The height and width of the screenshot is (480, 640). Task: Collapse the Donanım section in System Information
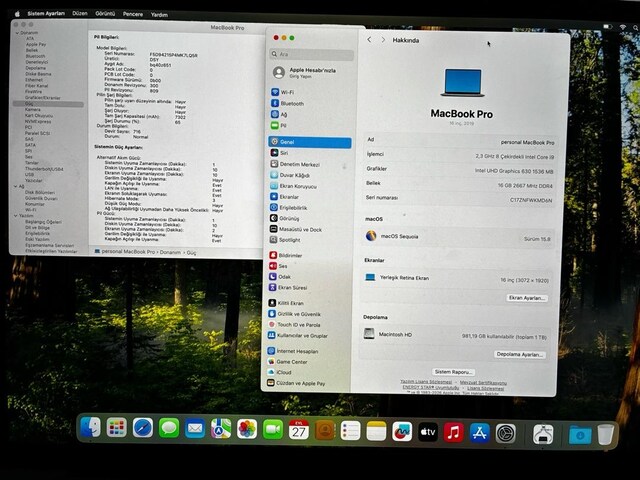(17, 33)
